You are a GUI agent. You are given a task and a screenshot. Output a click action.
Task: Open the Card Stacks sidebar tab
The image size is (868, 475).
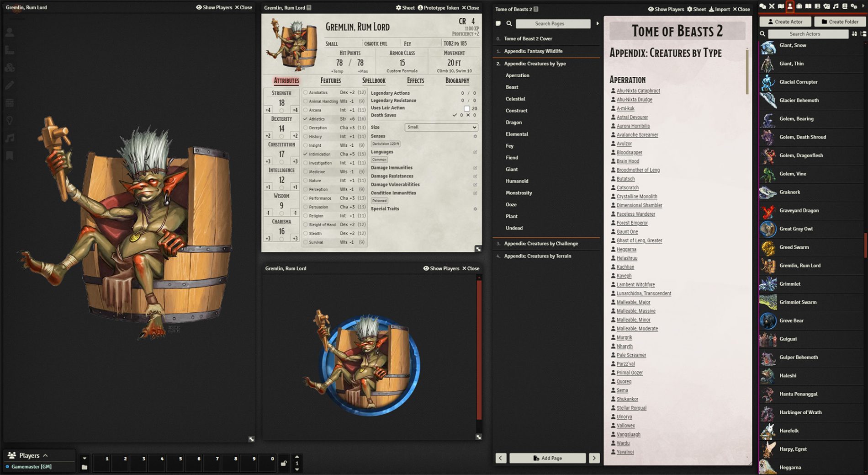point(826,6)
